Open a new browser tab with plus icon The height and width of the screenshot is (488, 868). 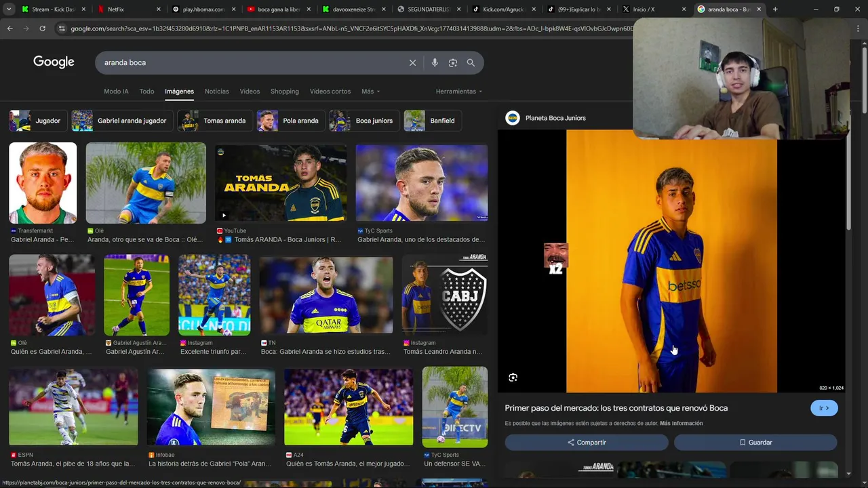(x=775, y=9)
